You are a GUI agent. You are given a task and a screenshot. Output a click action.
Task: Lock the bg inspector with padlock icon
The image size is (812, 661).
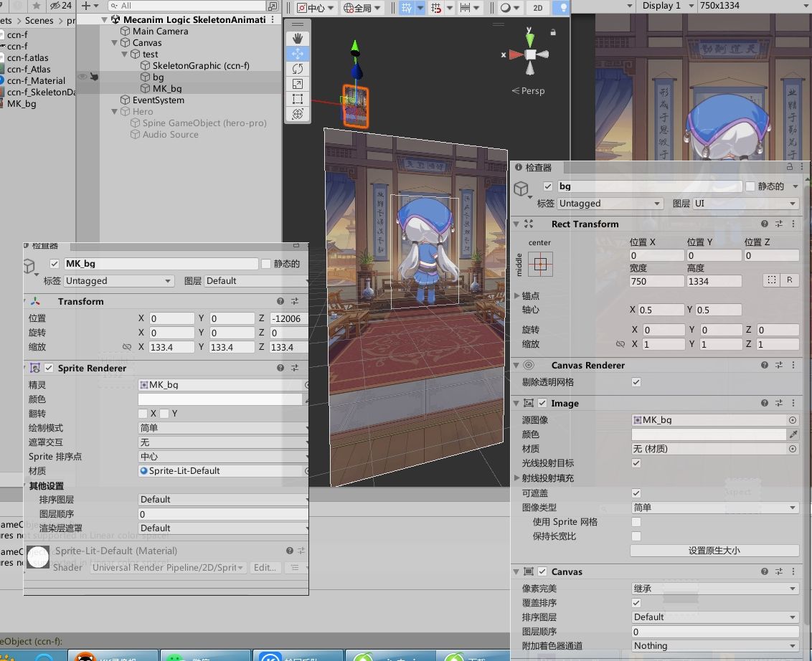tap(790, 166)
